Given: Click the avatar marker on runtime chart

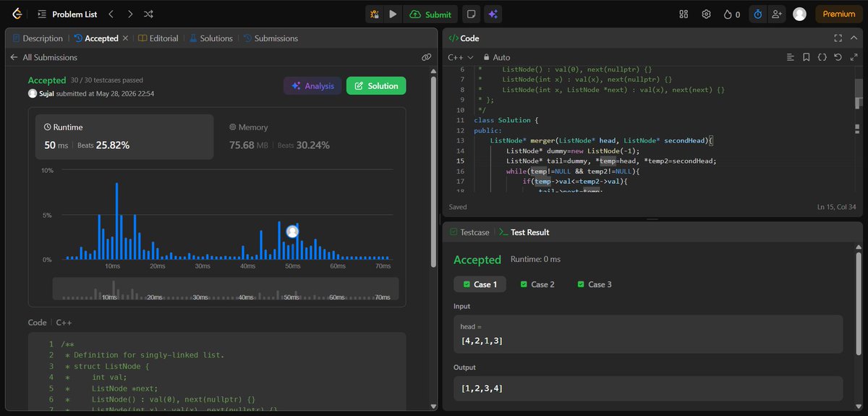Looking at the screenshot, I should (x=292, y=232).
